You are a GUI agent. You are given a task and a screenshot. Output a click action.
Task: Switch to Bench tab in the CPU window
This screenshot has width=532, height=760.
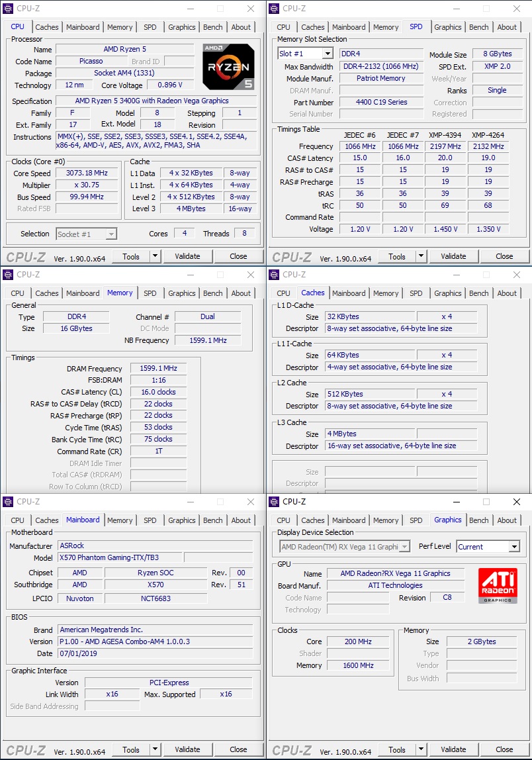(x=212, y=27)
